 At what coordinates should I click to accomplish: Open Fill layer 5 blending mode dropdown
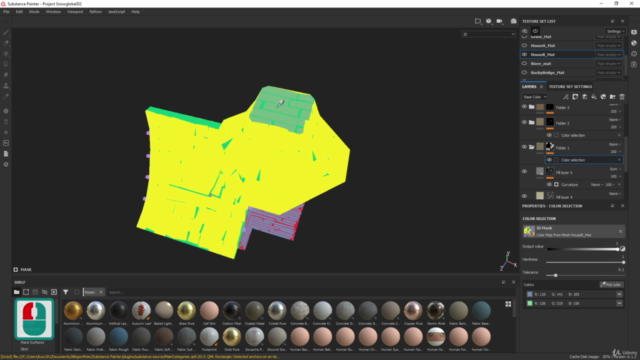tap(615, 169)
